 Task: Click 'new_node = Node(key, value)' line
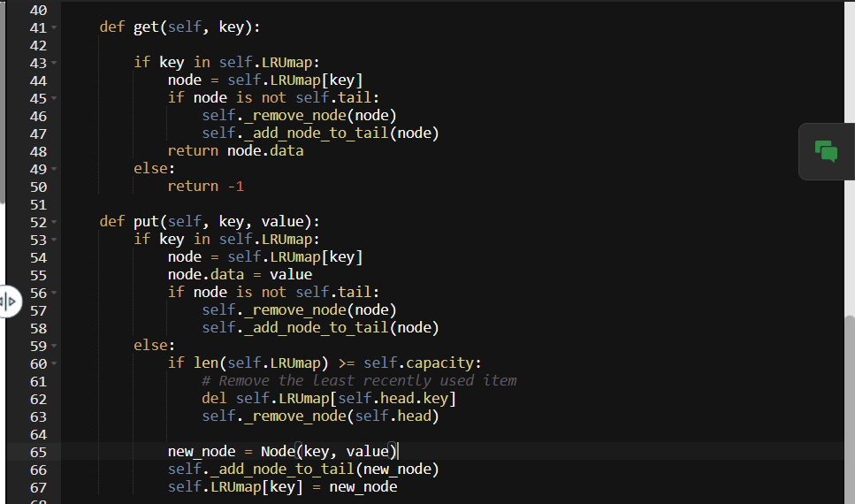pyautogui.click(x=282, y=452)
